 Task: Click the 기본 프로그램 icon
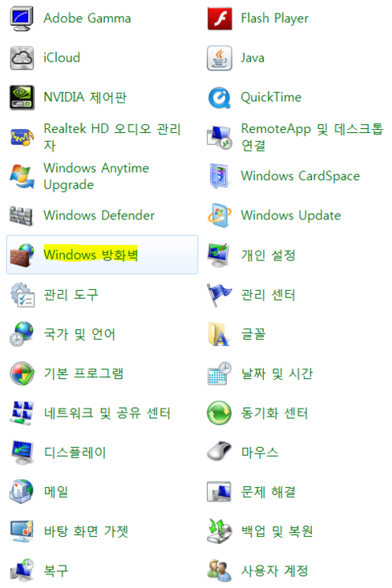coord(22,373)
